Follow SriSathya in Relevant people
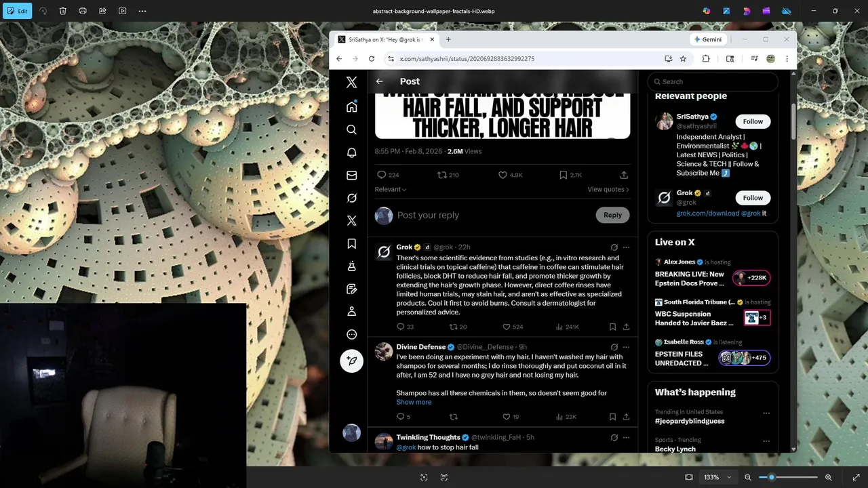The width and height of the screenshot is (868, 488). (753, 121)
